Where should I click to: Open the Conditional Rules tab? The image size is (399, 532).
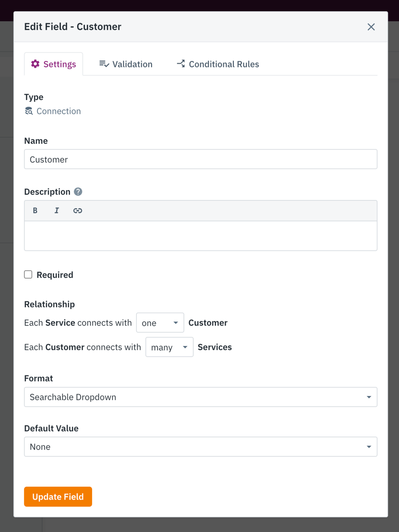tap(218, 64)
